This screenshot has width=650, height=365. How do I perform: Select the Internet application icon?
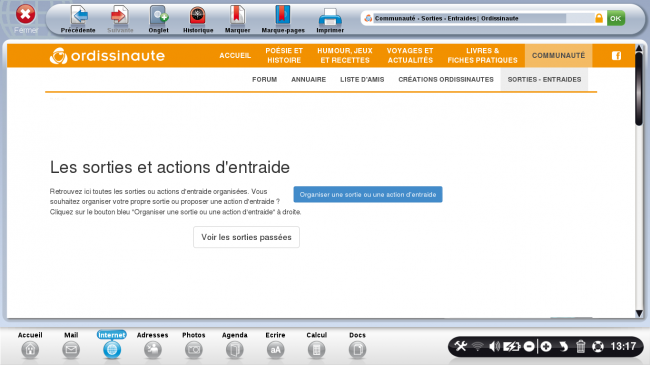[112, 345]
